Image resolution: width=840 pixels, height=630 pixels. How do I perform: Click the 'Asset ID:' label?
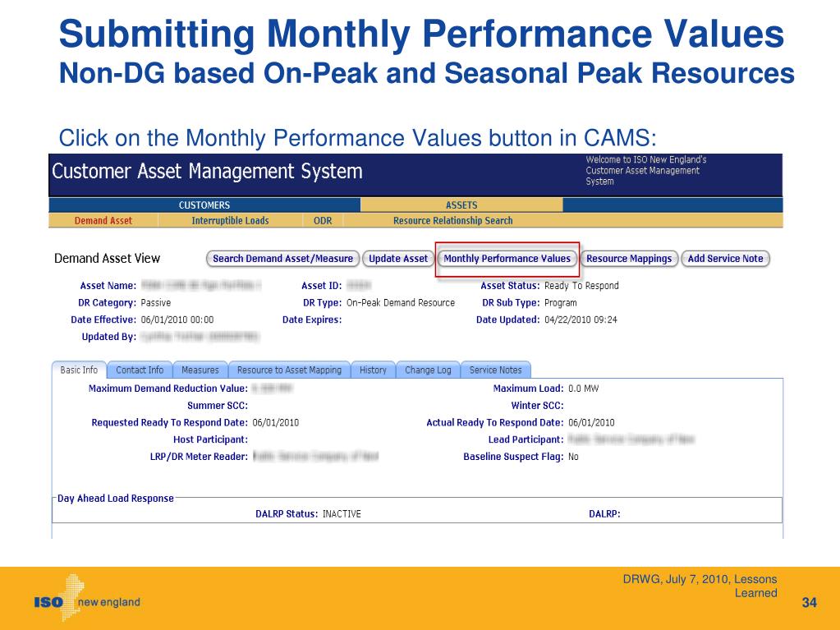pos(321,286)
